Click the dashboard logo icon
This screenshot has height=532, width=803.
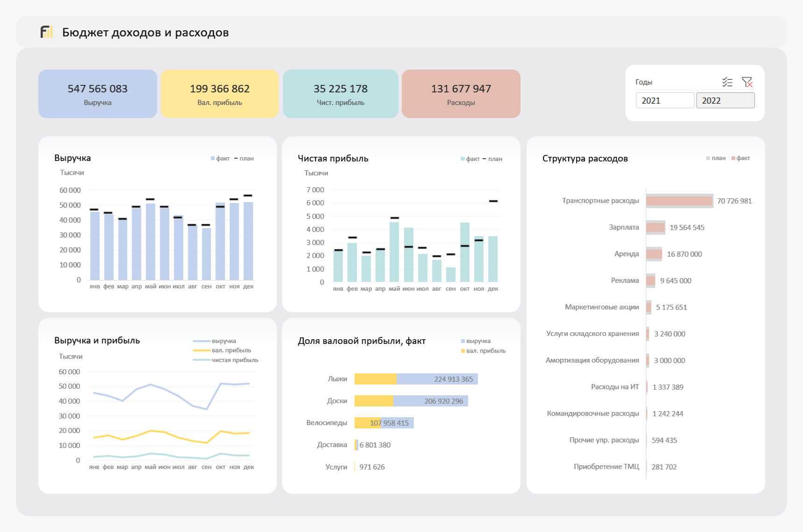coord(46,32)
